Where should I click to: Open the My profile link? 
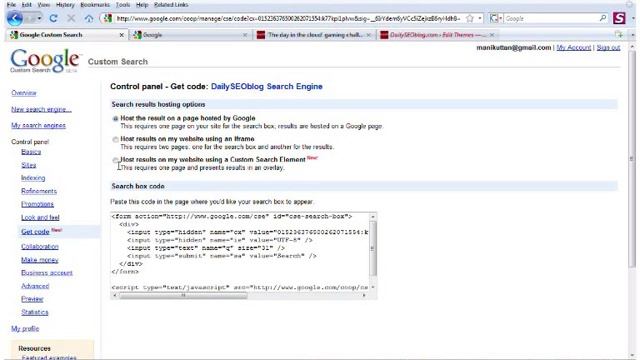[25, 329]
